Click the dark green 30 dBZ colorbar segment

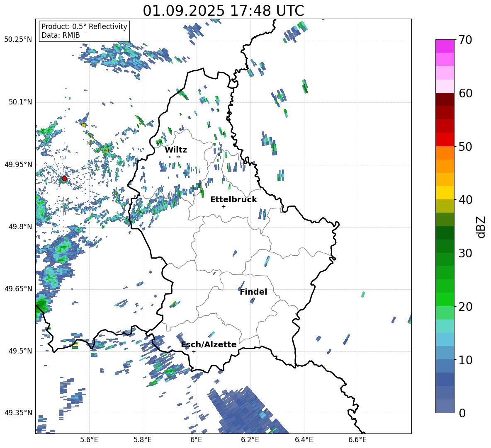[x=445, y=246]
